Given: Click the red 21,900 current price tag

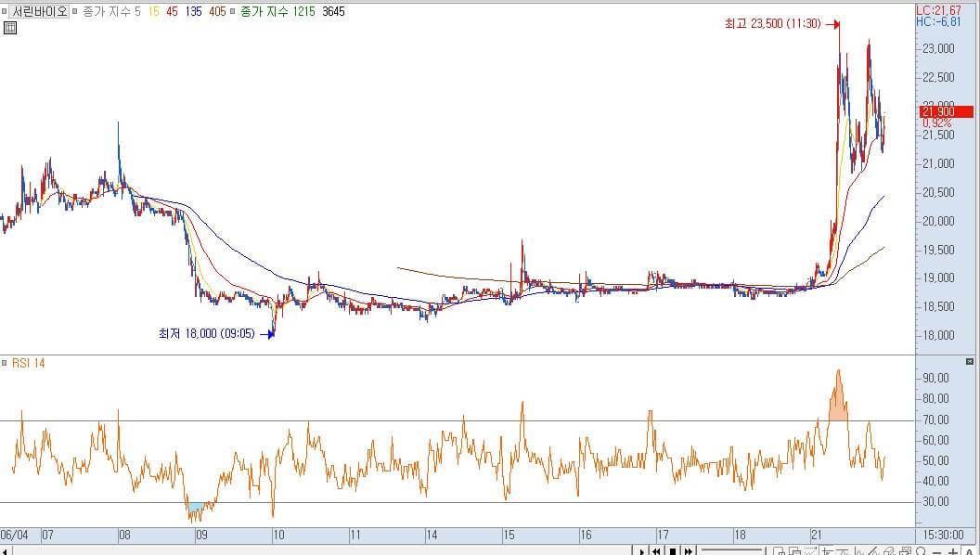Looking at the screenshot, I should click(946, 112).
